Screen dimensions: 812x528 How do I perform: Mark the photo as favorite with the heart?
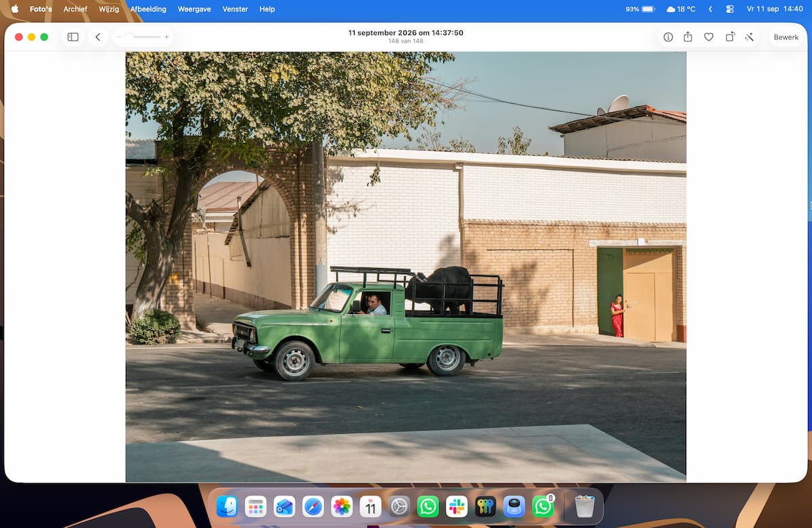click(708, 37)
